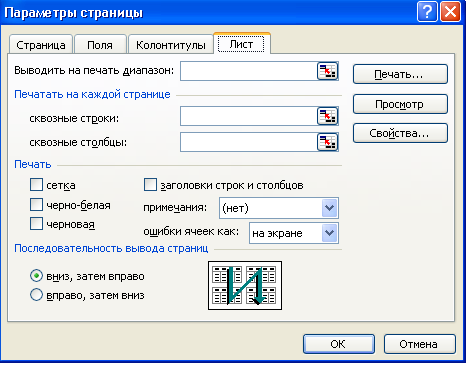Select вправо, затем вниз radio button
Screen dimensions: 468x365
click(36, 295)
